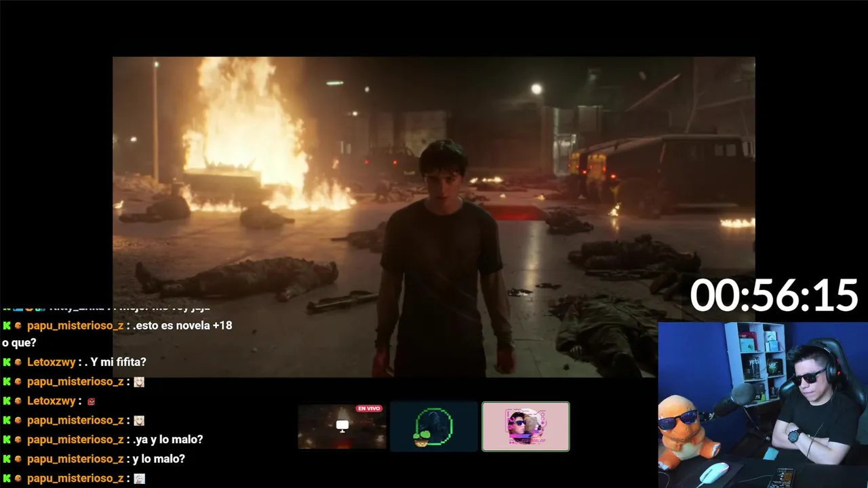This screenshot has height=488, width=868.
Task: Click the emote in the bottom chat message
Action: (x=139, y=479)
